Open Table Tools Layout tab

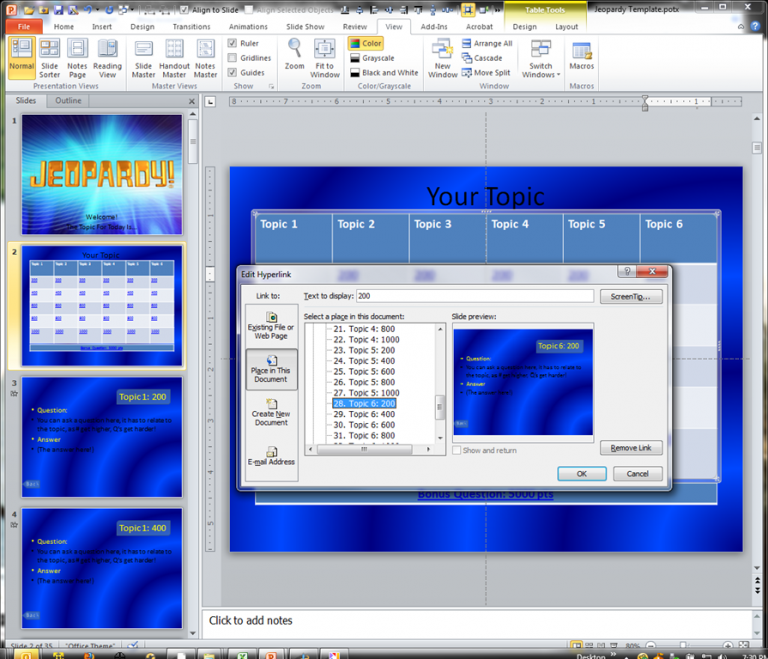coord(566,26)
